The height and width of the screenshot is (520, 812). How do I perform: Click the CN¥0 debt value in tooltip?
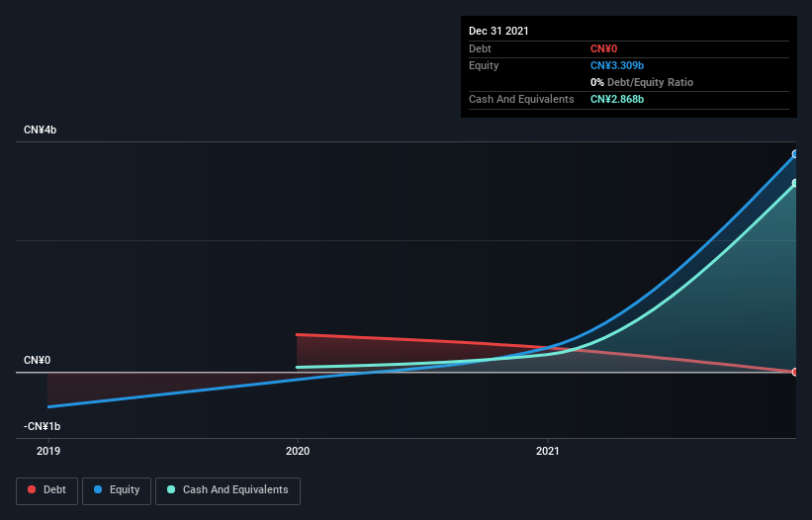[604, 48]
